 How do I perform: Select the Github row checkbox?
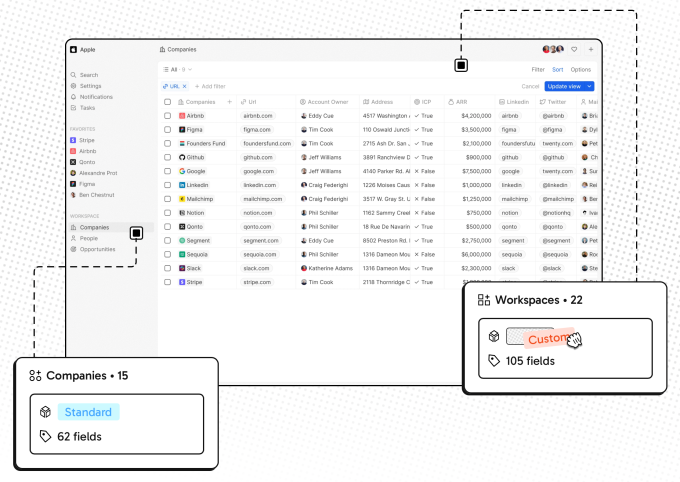coord(168,157)
